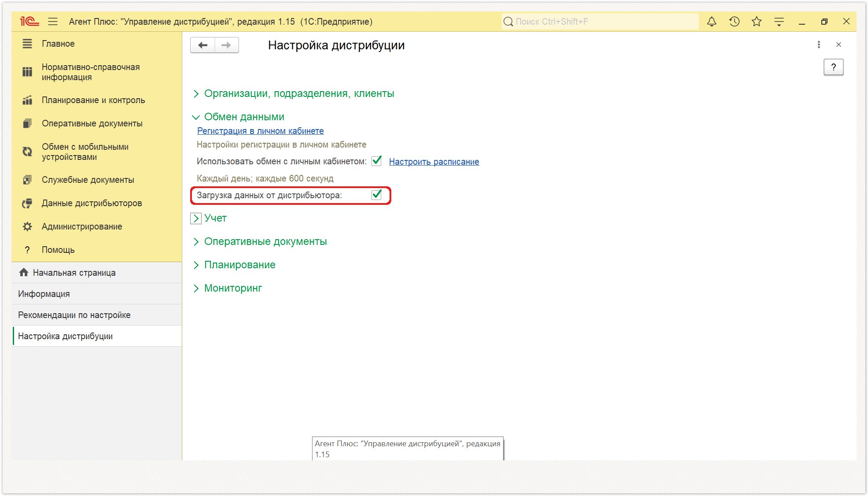
Task: Click Данные дистрибьюторов section icon
Action: click(x=27, y=203)
